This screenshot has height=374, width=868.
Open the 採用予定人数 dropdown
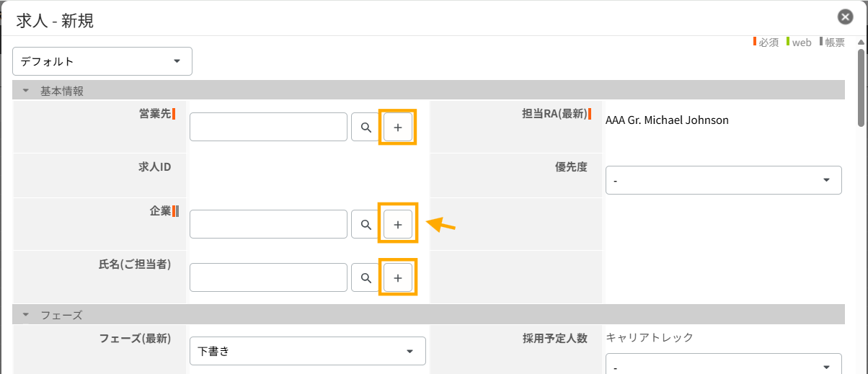point(723,366)
